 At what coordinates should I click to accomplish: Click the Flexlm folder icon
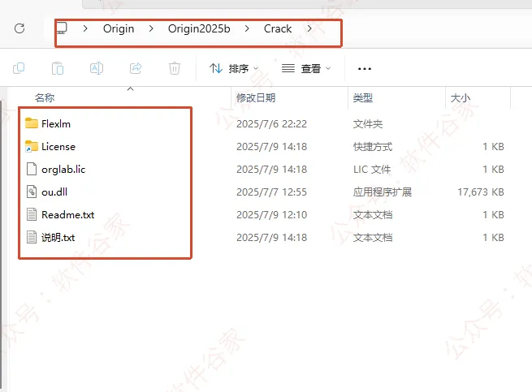pyautogui.click(x=32, y=123)
